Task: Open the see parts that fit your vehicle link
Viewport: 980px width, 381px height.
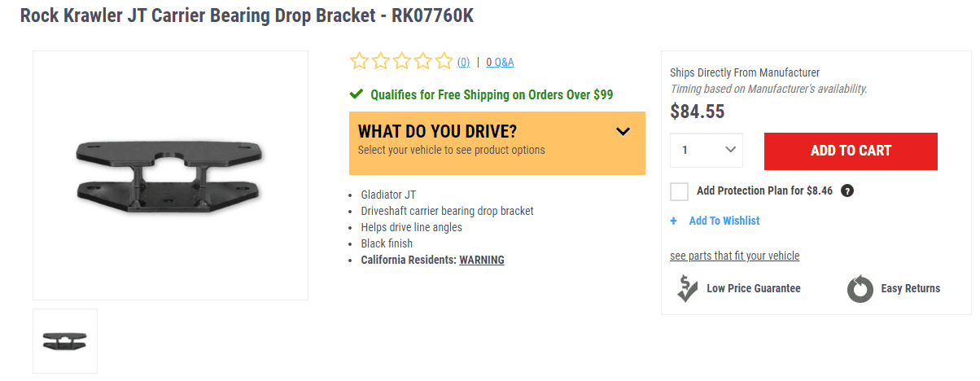Action: [x=734, y=256]
